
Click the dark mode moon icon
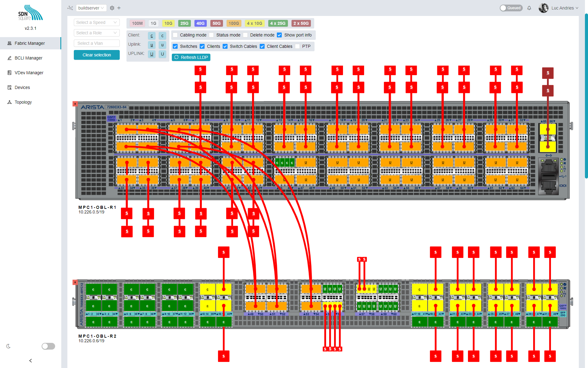coord(8,346)
